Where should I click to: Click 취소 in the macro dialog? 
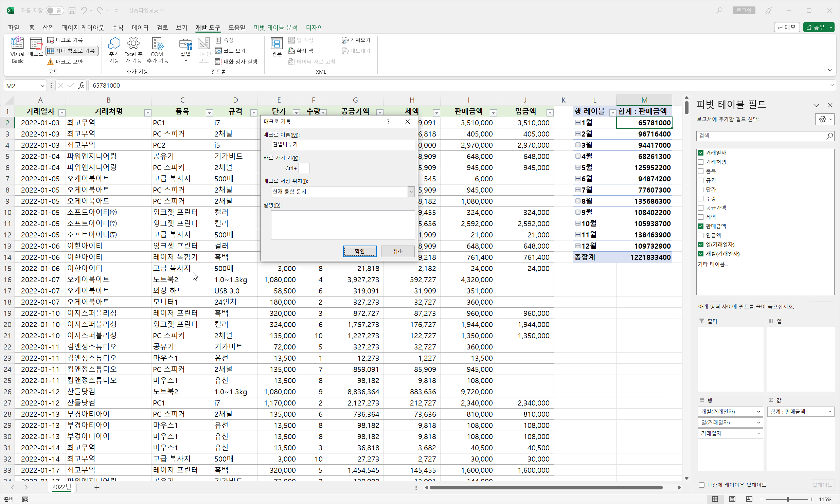pos(397,251)
